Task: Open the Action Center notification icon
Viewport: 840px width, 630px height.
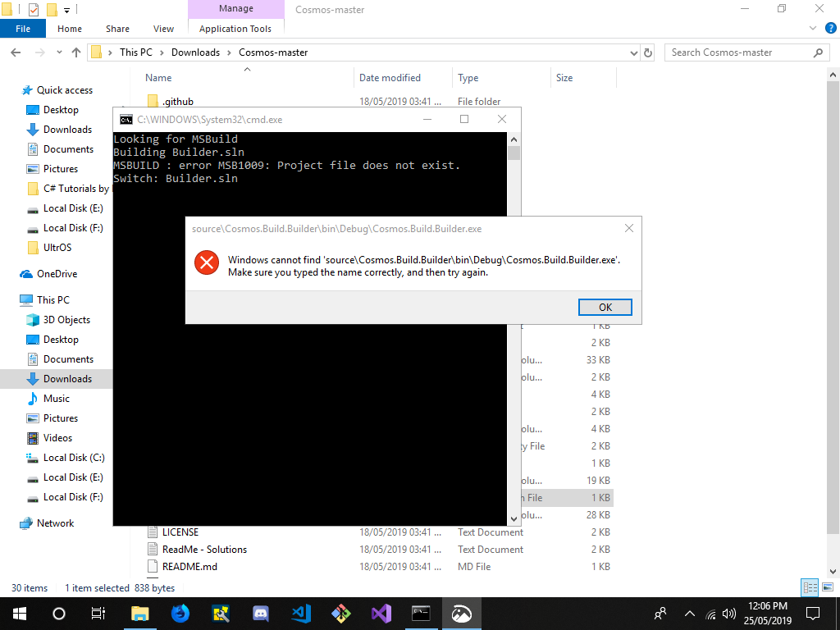Action: click(x=813, y=614)
